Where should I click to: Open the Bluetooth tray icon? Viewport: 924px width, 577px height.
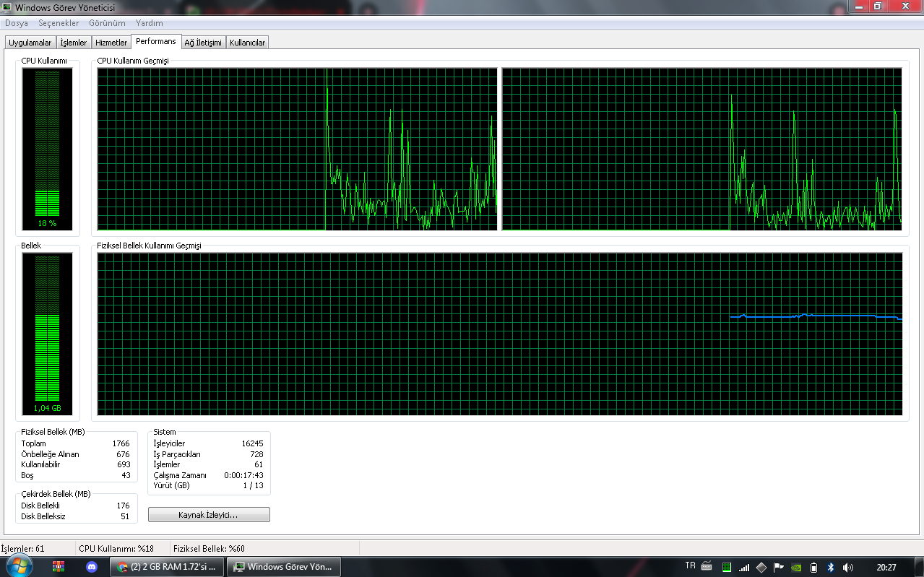831,567
